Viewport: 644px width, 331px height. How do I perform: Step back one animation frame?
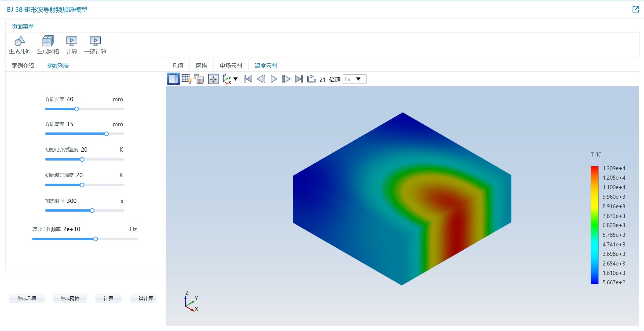click(261, 79)
